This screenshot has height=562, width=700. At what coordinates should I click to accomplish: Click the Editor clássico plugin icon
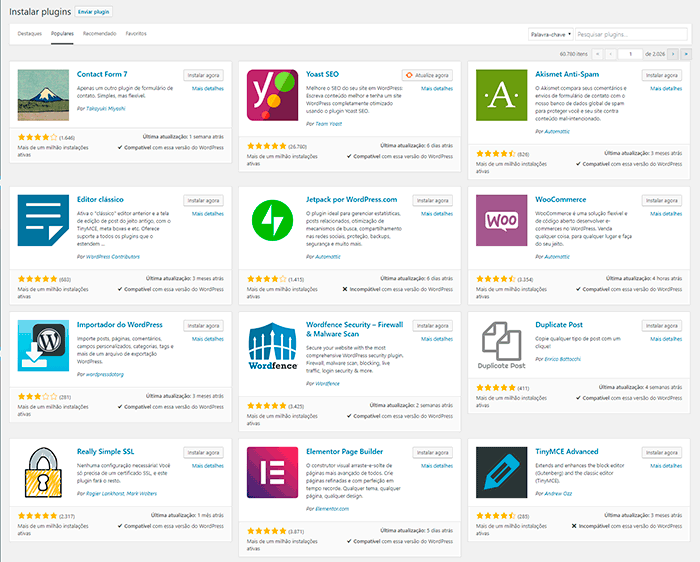[43, 221]
